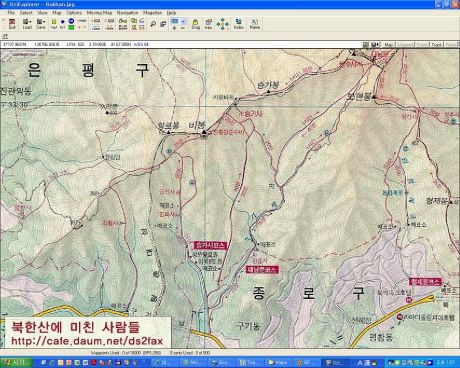Image resolution: width=460 pixels, height=368 pixels.
Task: Click the Name search icon
Action: tap(255, 24)
